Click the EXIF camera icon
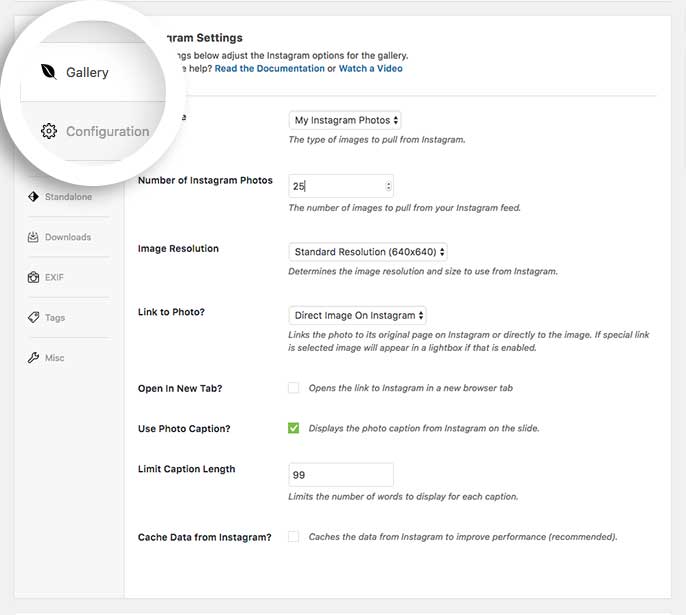 [x=33, y=277]
